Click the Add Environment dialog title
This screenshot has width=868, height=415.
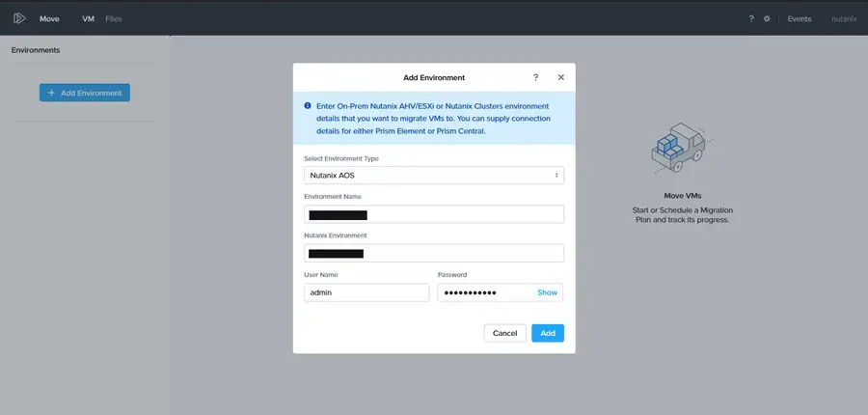coord(434,77)
